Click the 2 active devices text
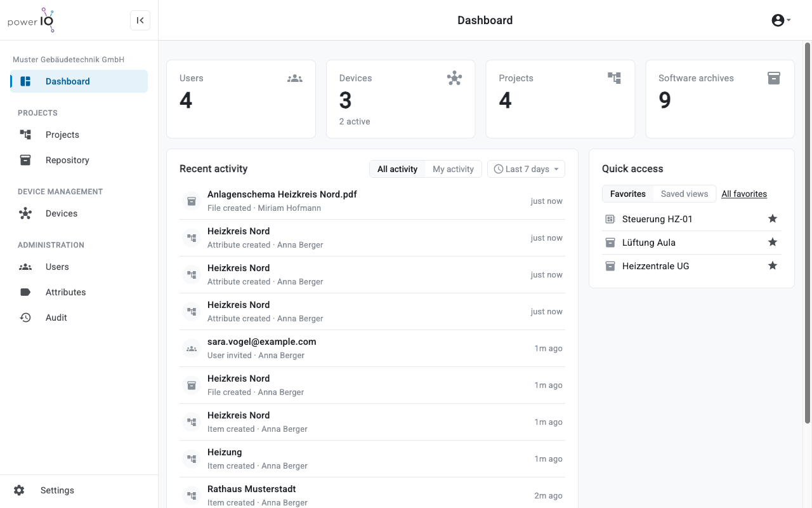 355,121
